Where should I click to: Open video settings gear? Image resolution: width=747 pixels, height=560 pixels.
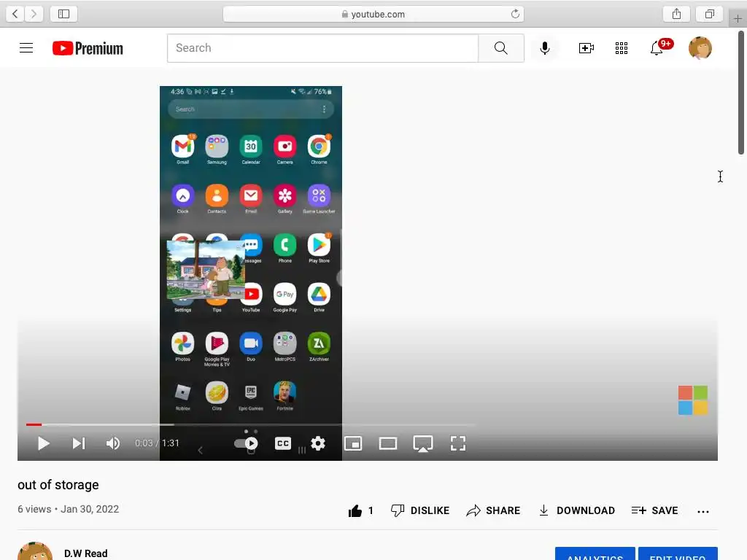[x=318, y=443]
